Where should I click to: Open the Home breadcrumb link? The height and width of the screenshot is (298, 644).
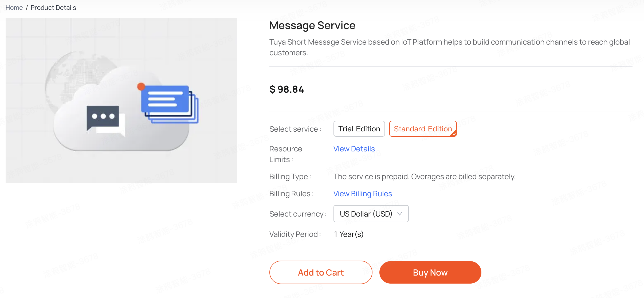pos(14,7)
